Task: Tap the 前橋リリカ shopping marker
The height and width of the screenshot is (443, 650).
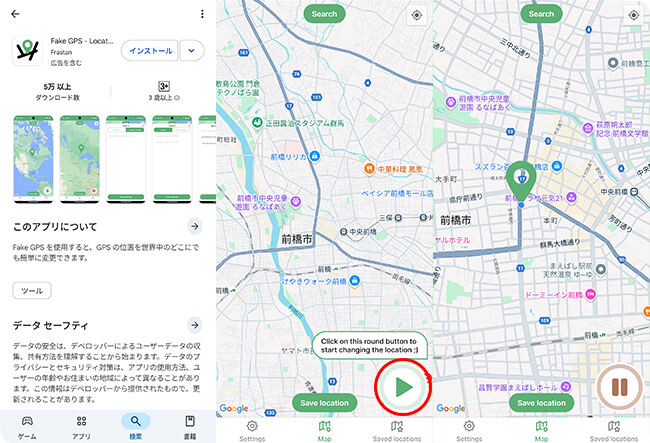Action: (315, 156)
